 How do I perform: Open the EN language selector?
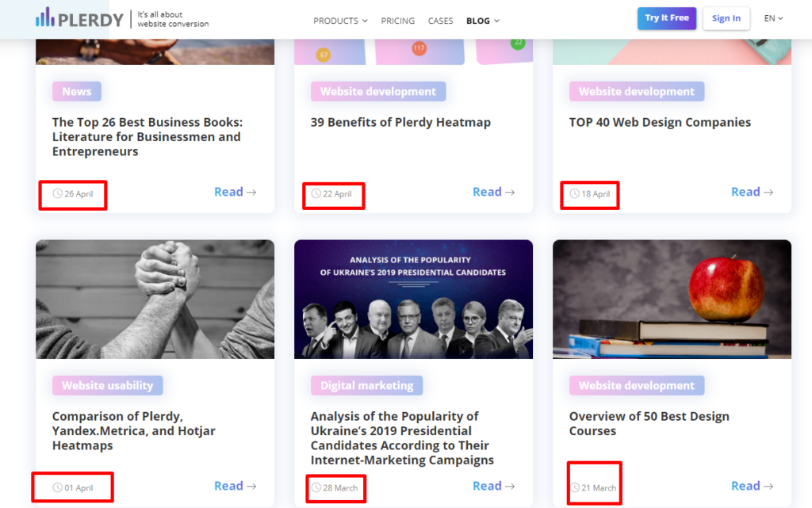pyautogui.click(x=772, y=17)
